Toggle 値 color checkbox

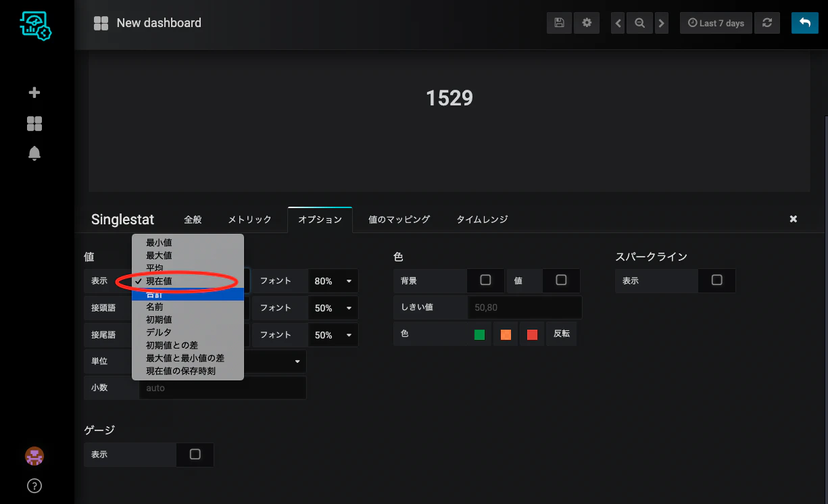[x=561, y=280]
